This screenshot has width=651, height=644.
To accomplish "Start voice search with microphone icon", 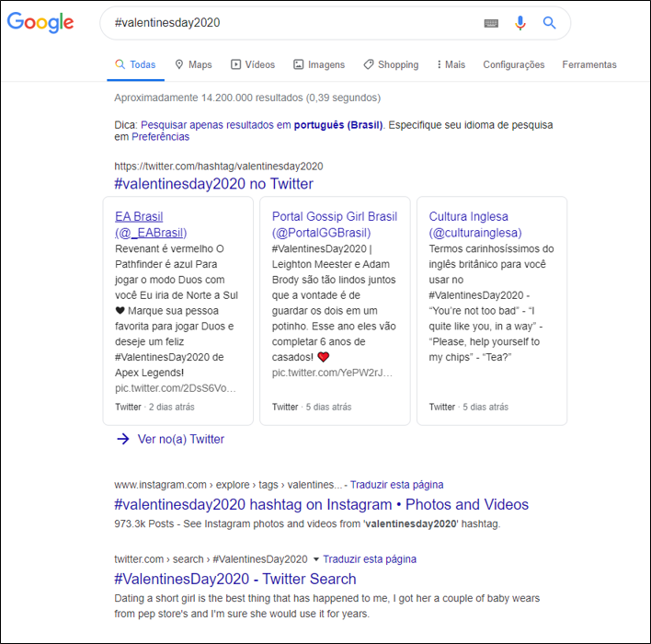I will (520, 23).
